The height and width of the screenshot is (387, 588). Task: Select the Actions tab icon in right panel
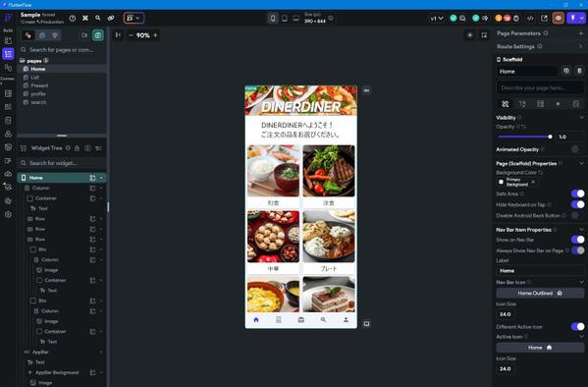coord(522,104)
